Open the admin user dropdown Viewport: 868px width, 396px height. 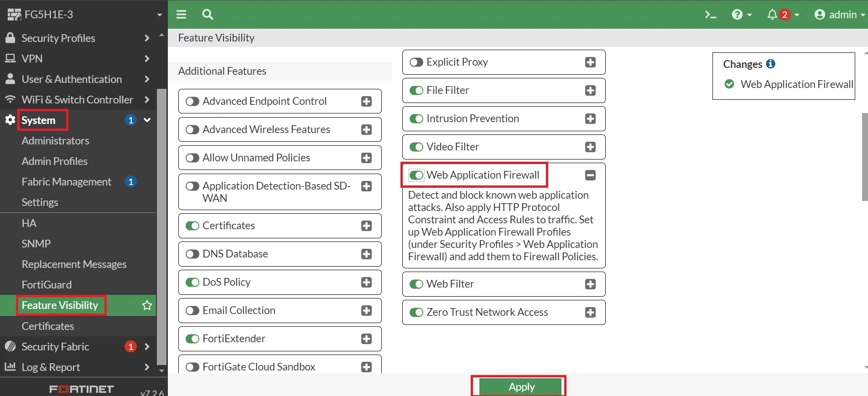click(840, 15)
